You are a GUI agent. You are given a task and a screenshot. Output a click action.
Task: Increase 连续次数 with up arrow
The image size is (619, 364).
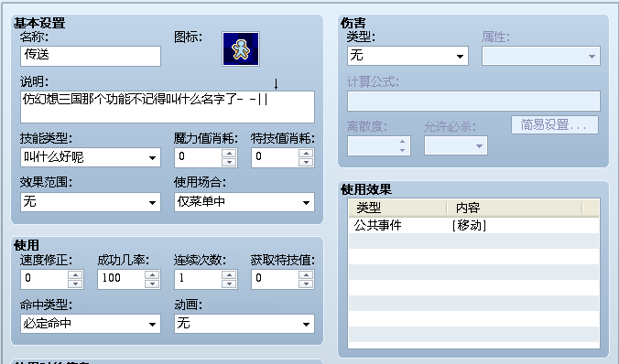[x=229, y=275]
